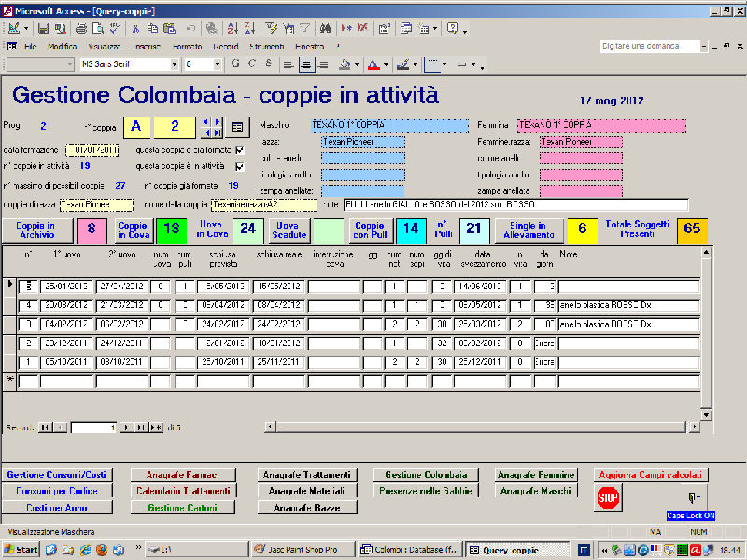
Task: Click the red font color A
Action: [x=374, y=64]
